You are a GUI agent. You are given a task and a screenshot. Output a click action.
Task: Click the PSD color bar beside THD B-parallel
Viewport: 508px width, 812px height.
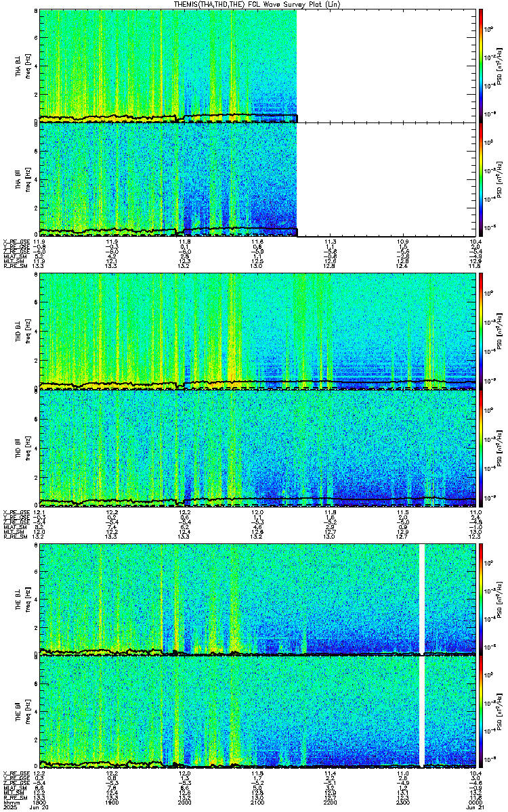click(x=480, y=448)
